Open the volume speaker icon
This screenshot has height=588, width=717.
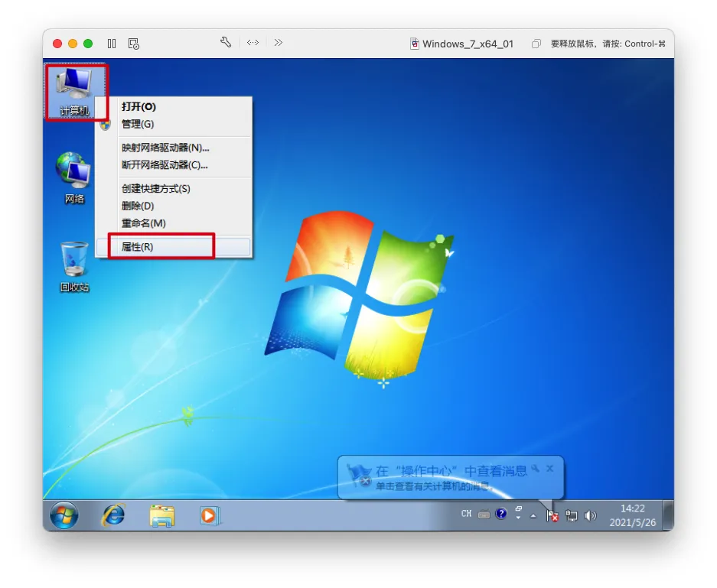590,515
